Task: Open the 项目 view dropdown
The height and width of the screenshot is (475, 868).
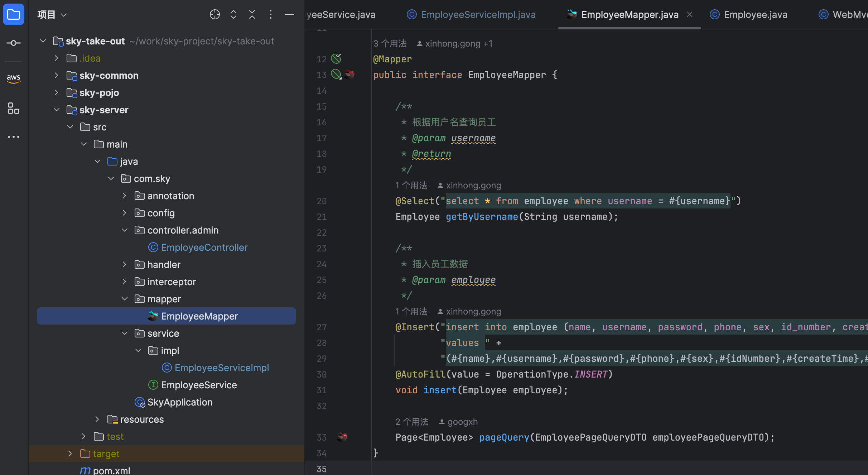Action: (x=52, y=15)
